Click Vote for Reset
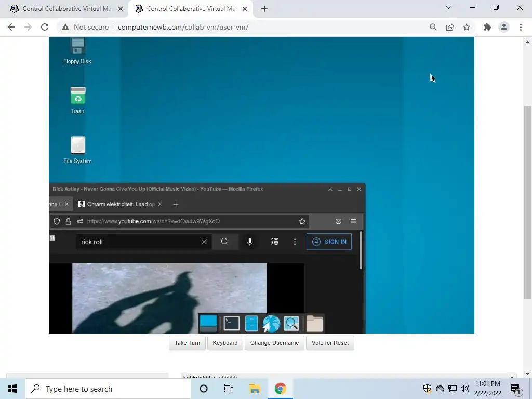Image resolution: width=532 pixels, height=399 pixels. [x=330, y=343]
